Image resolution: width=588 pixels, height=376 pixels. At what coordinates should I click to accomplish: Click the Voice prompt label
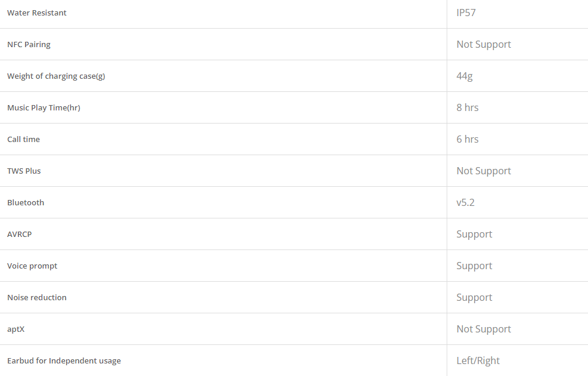tap(32, 266)
